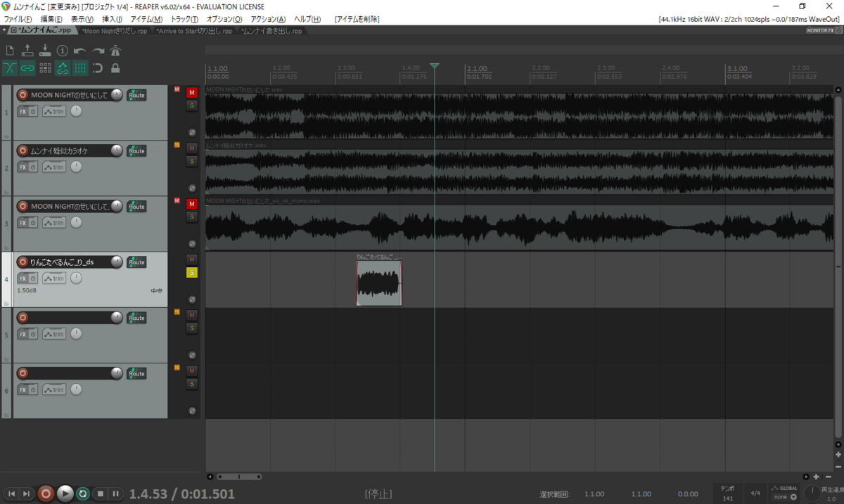844x504 pixels.
Task: Open 編集(E) menu
Action: tap(51, 19)
